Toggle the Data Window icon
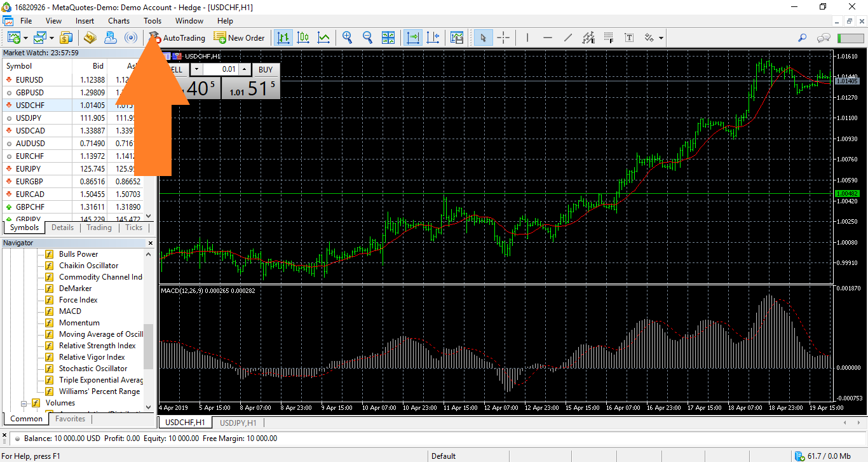This screenshot has width=868, height=462. (90, 37)
